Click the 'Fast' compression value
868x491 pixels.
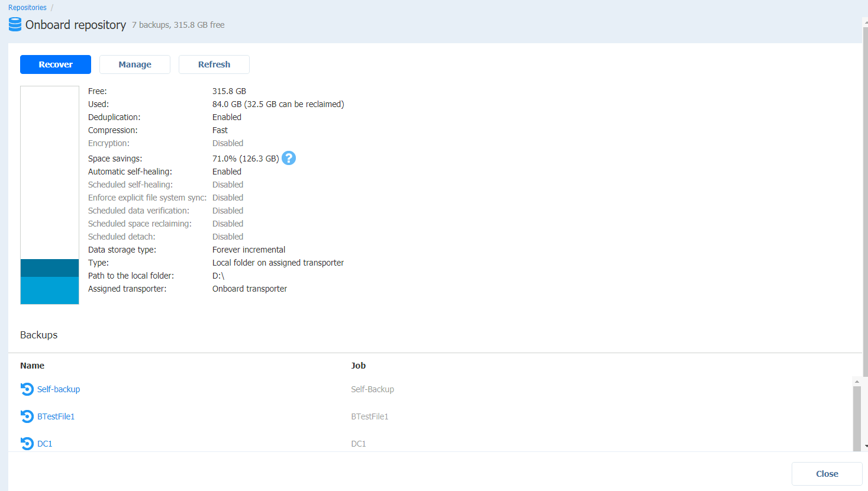[220, 130]
